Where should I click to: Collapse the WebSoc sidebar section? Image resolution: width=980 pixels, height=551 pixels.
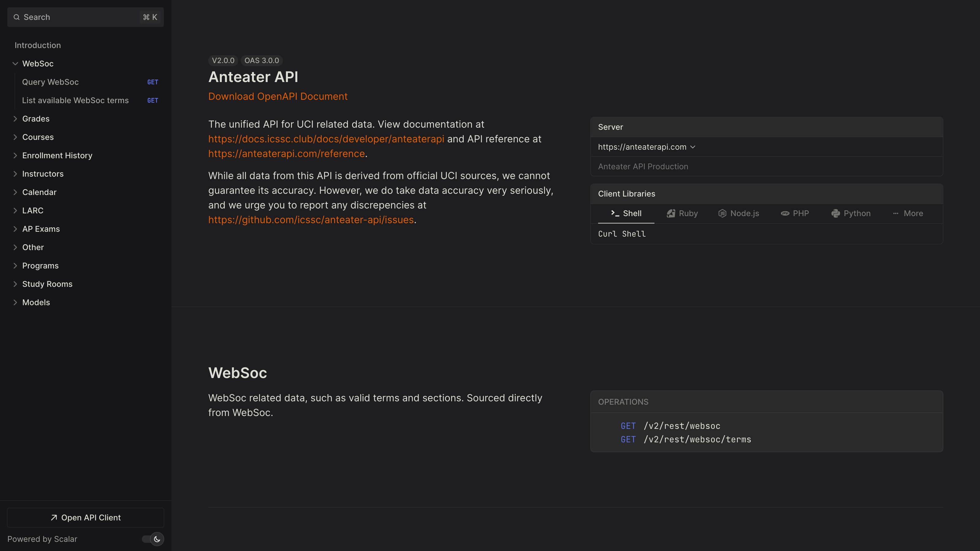(x=15, y=63)
